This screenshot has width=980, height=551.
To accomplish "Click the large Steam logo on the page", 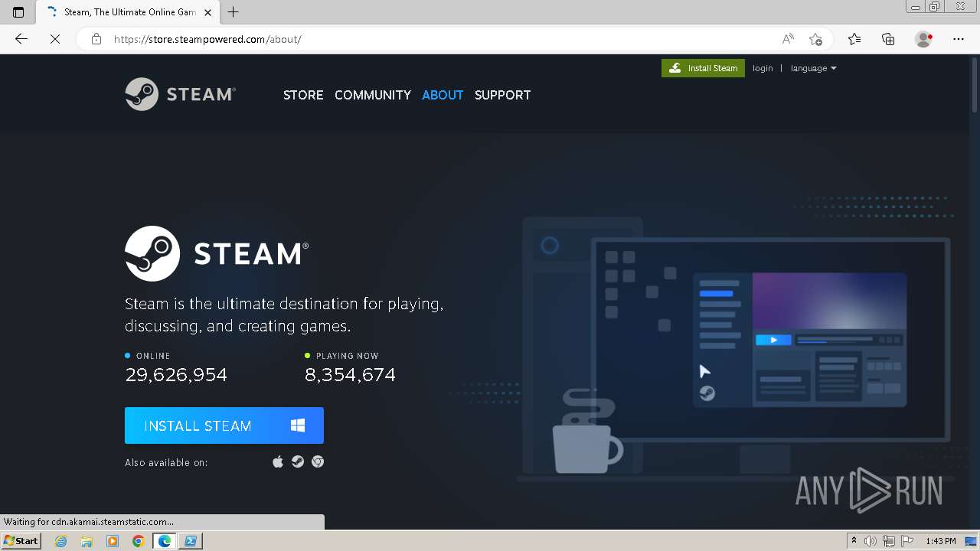I will coord(217,253).
